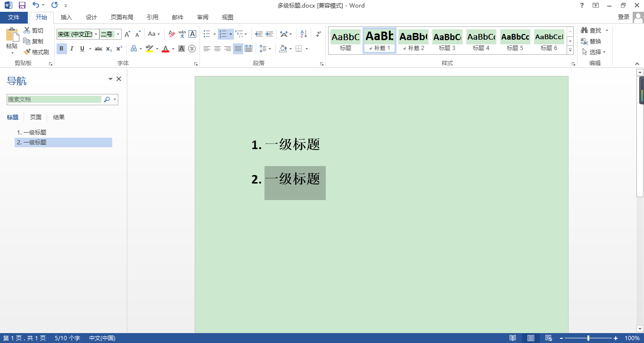Viewport: 644px width, 343px height.
Task: Toggle Strikethrough formatting
Action: coord(99,49)
